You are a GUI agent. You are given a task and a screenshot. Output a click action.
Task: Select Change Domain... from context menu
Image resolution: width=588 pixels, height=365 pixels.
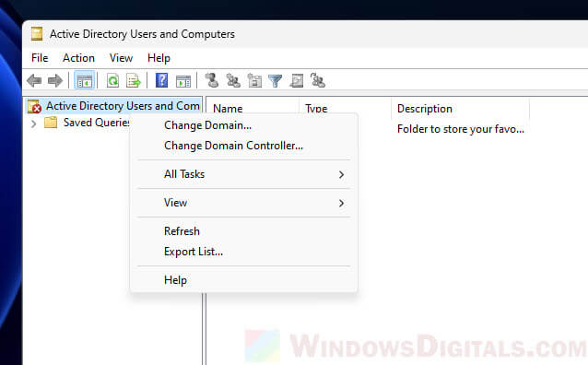click(243, 125)
